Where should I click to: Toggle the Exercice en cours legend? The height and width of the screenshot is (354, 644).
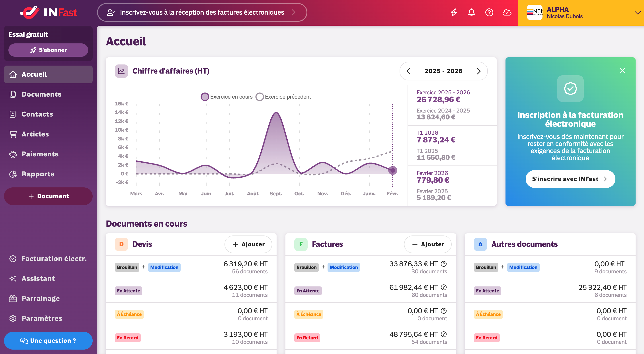pyautogui.click(x=227, y=97)
